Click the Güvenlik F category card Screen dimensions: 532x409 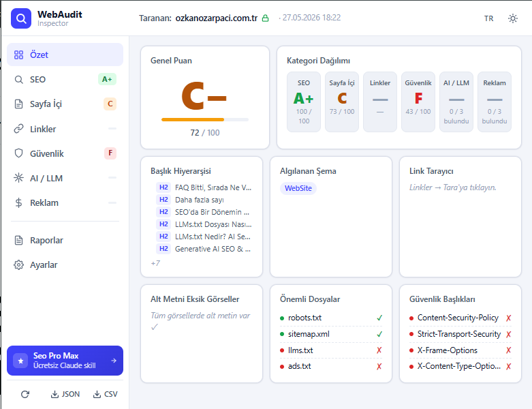tap(418, 102)
